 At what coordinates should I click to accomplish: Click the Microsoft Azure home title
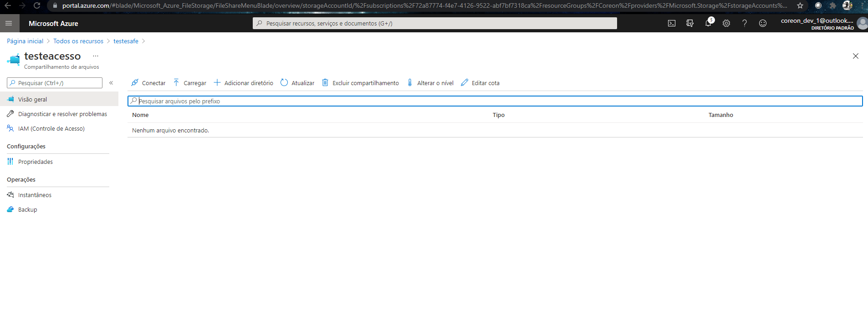(53, 23)
